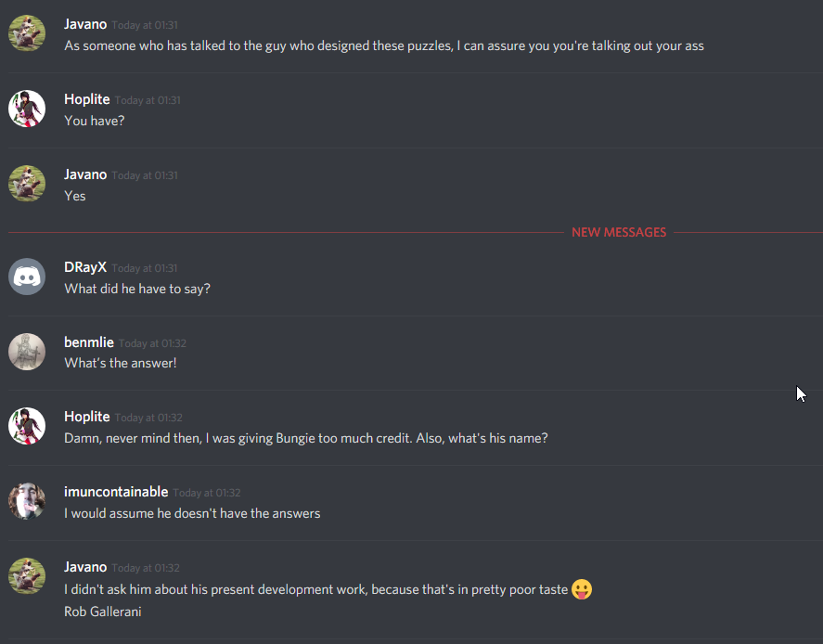Click imuncontainable's profile picture
Viewport: 823px width, 644px height.
pyautogui.click(x=27, y=501)
